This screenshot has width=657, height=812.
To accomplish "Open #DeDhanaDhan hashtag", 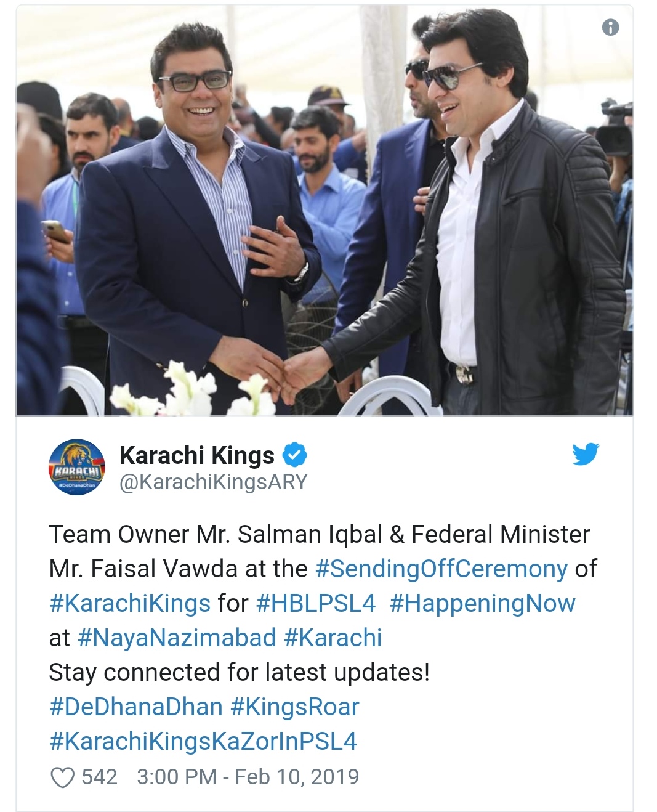I will (135, 707).
